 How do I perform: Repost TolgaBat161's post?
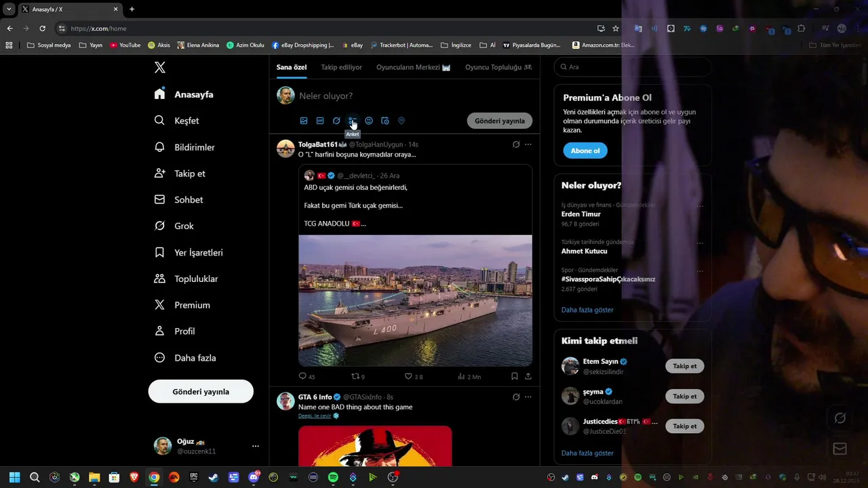point(357,376)
